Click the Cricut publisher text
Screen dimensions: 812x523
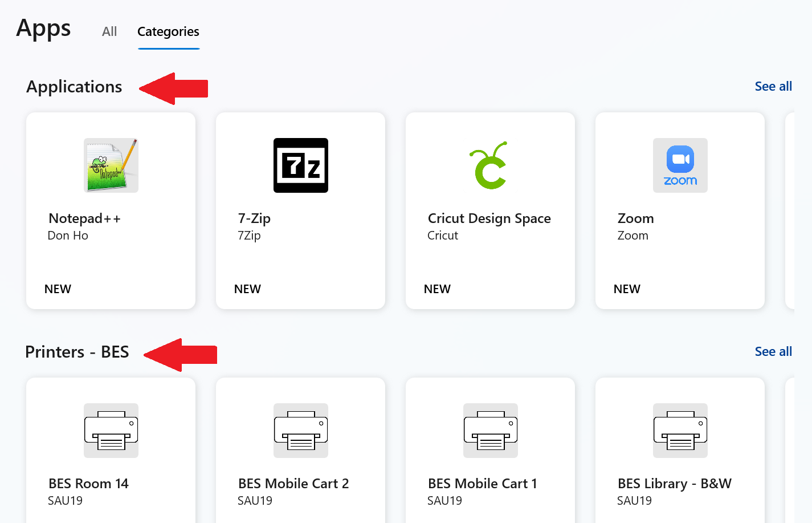pyautogui.click(x=443, y=236)
